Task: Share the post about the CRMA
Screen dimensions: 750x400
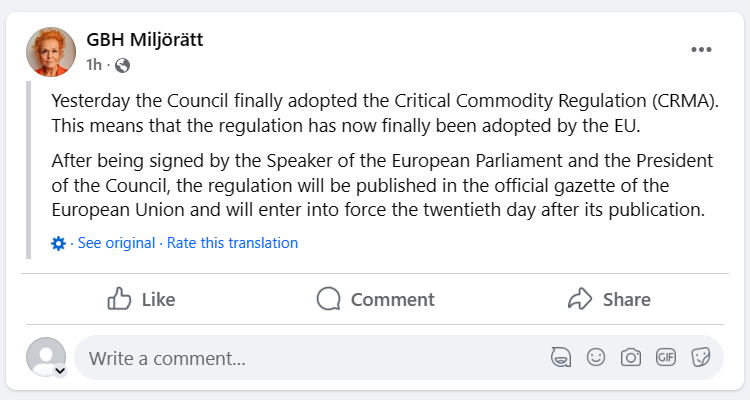Action: 608,299
